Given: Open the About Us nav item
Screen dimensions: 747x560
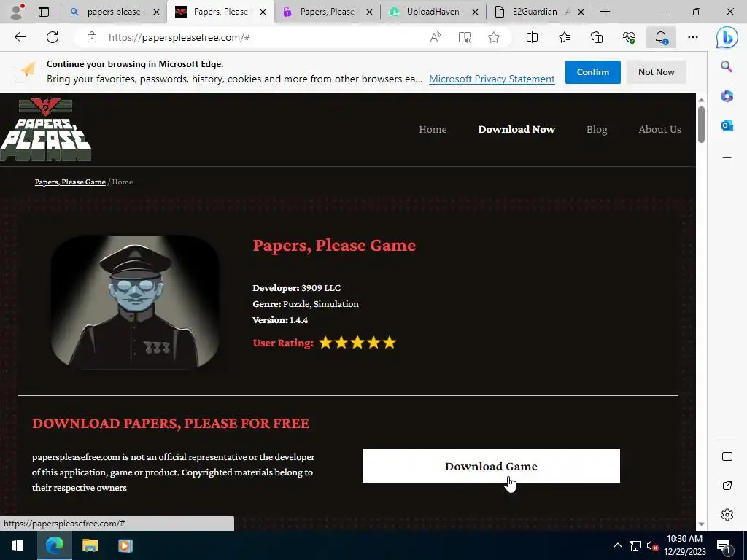Looking at the screenshot, I should tap(659, 129).
